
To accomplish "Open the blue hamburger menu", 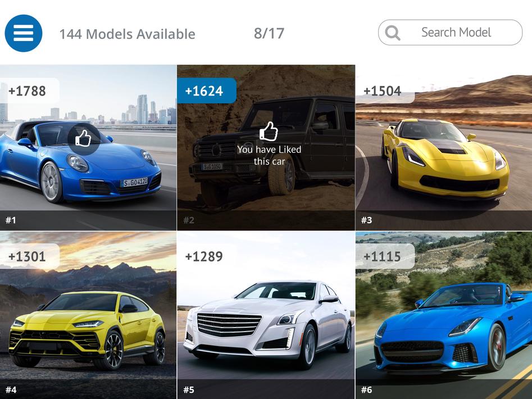I will tap(24, 33).
